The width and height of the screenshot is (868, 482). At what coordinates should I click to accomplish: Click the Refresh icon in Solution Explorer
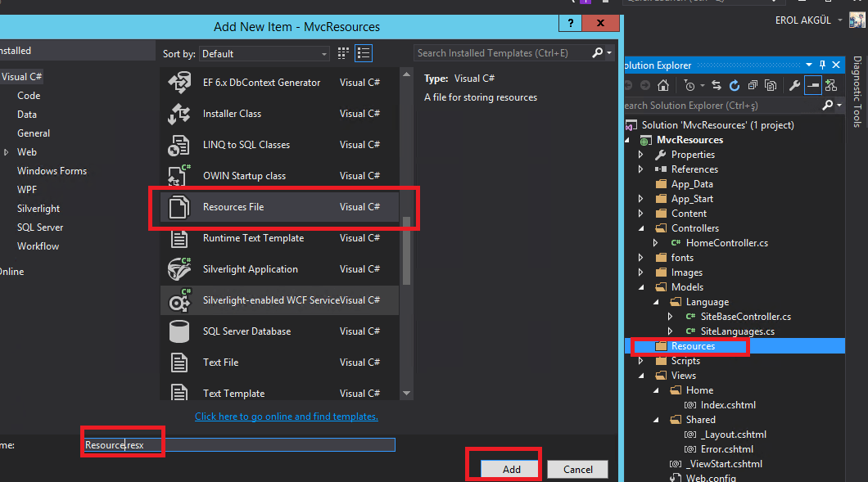735,85
